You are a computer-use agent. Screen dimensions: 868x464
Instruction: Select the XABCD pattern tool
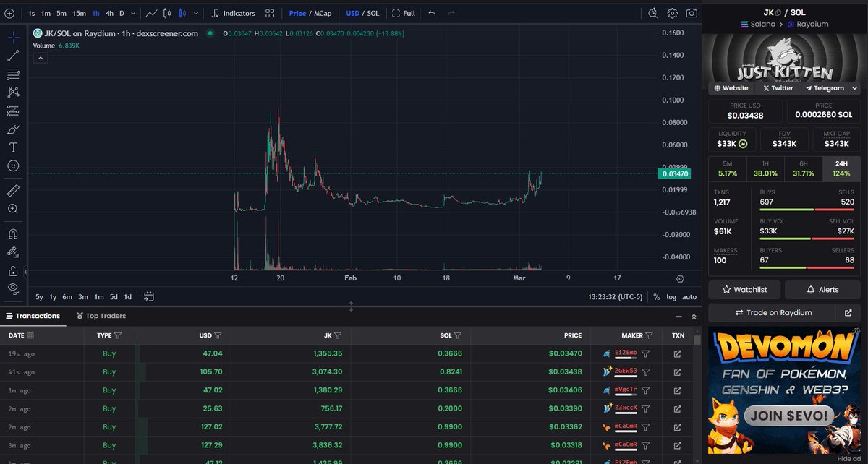tap(13, 93)
